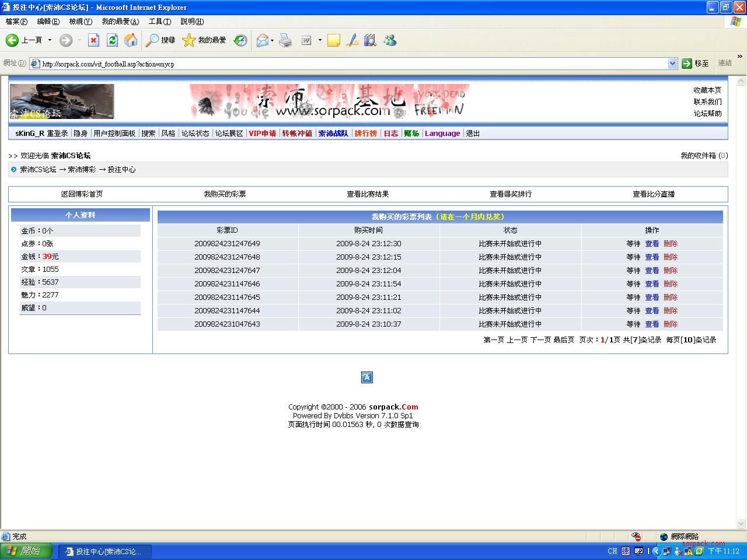This screenshot has height=560, width=747.
Task: Click the Stop loading toolbar icon
Action: tap(93, 40)
